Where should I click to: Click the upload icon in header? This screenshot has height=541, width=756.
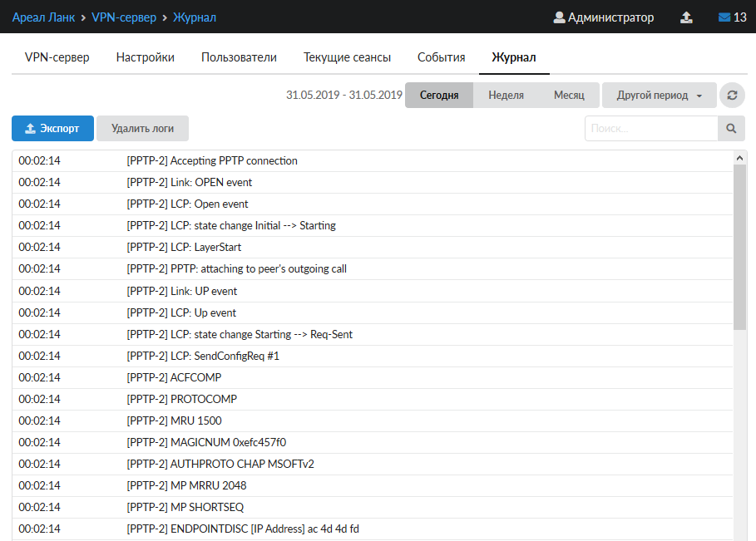(x=686, y=17)
